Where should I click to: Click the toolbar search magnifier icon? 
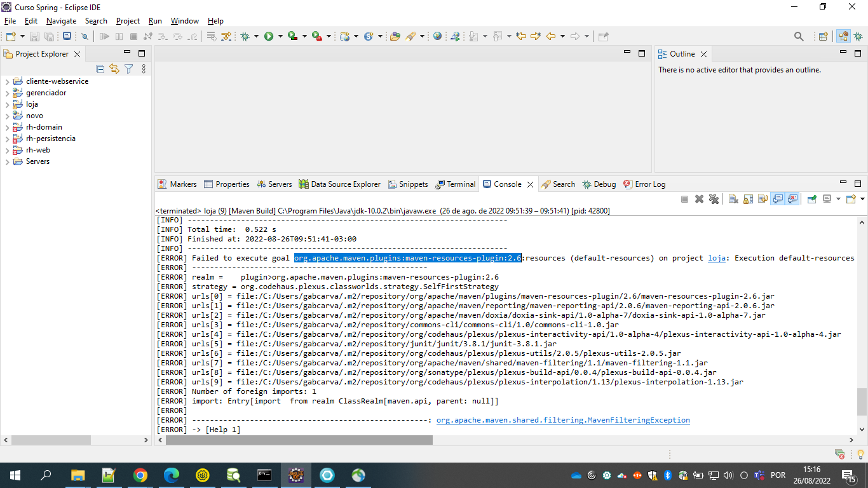point(799,37)
